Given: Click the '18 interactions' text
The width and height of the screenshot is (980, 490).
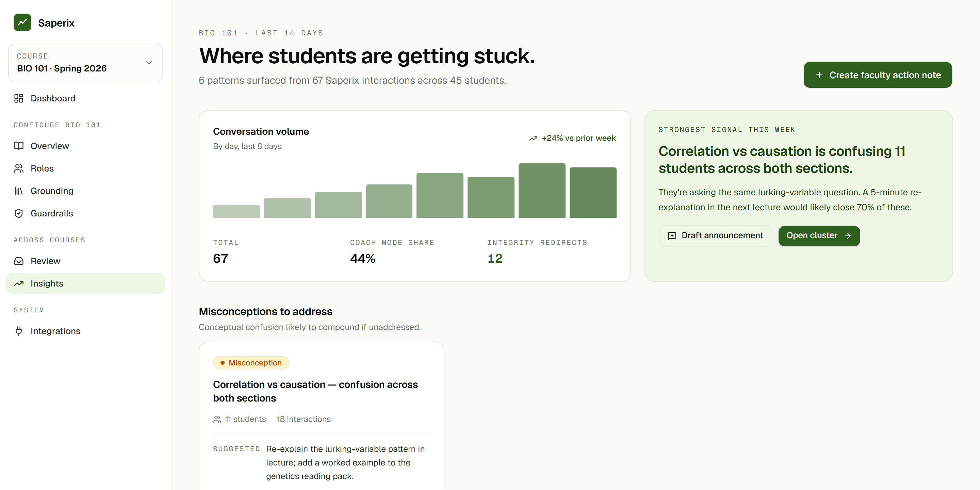Looking at the screenshot, I should click(304, 419).
